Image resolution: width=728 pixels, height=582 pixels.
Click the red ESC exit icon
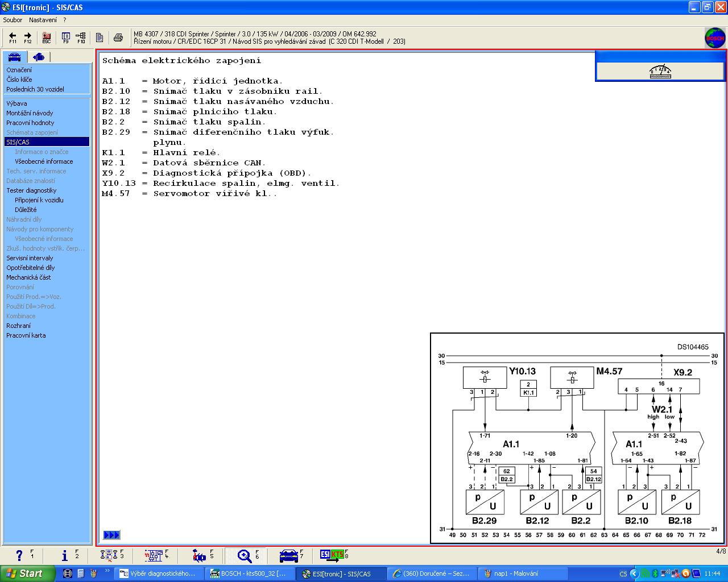[x=47, y=38]
